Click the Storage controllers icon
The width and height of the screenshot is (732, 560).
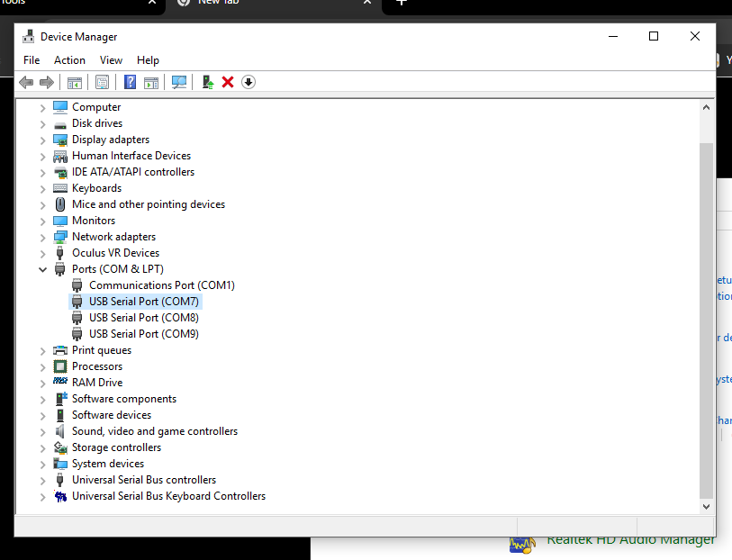pyautogui.click(x=60, y=447)
